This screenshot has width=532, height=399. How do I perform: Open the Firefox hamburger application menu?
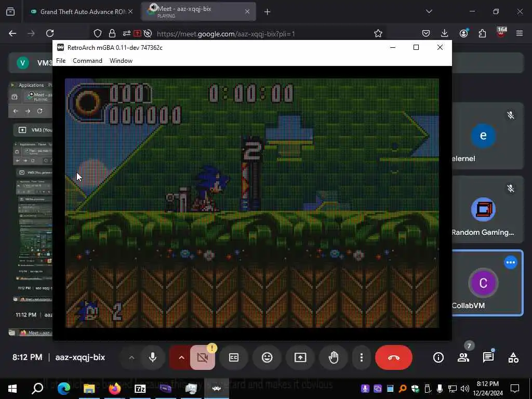[x=520, y=33]
